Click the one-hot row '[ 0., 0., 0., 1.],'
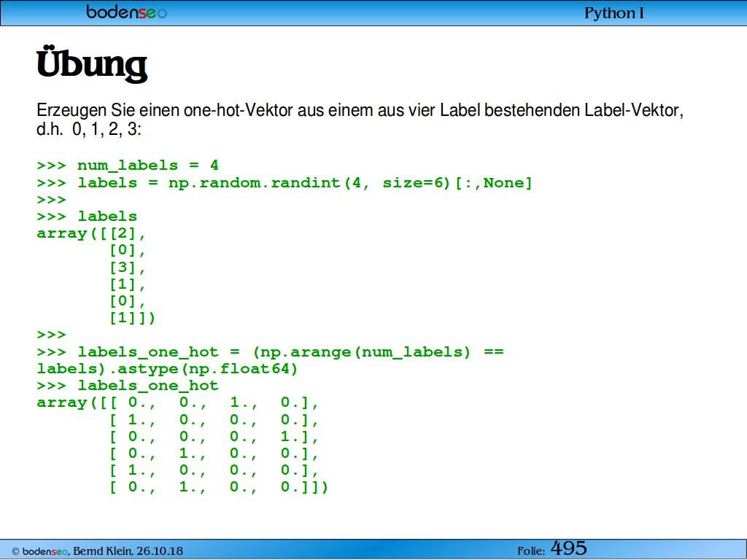The height and width of the screenshot is (560, 747). (214, 437)
